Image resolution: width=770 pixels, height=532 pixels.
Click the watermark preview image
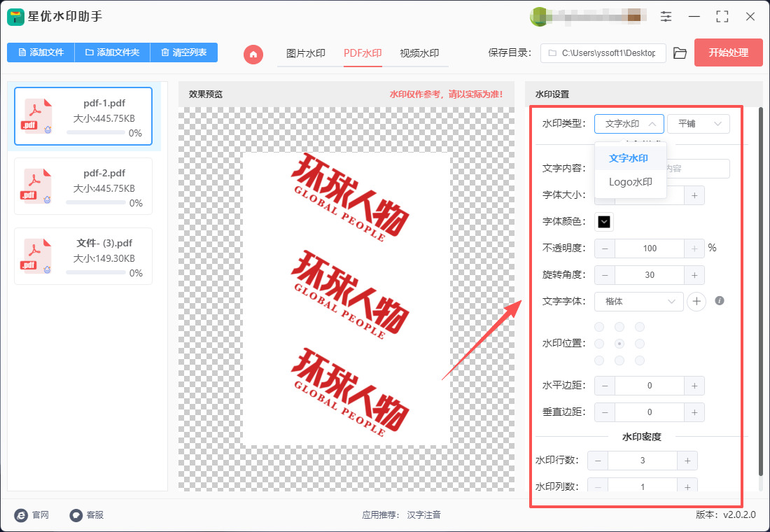346,299
